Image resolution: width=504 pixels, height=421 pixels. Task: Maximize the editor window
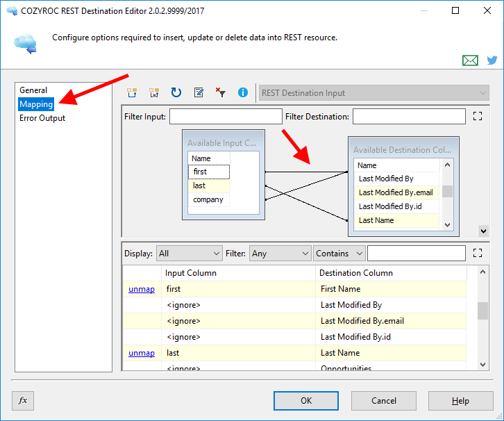click(455, 10)
